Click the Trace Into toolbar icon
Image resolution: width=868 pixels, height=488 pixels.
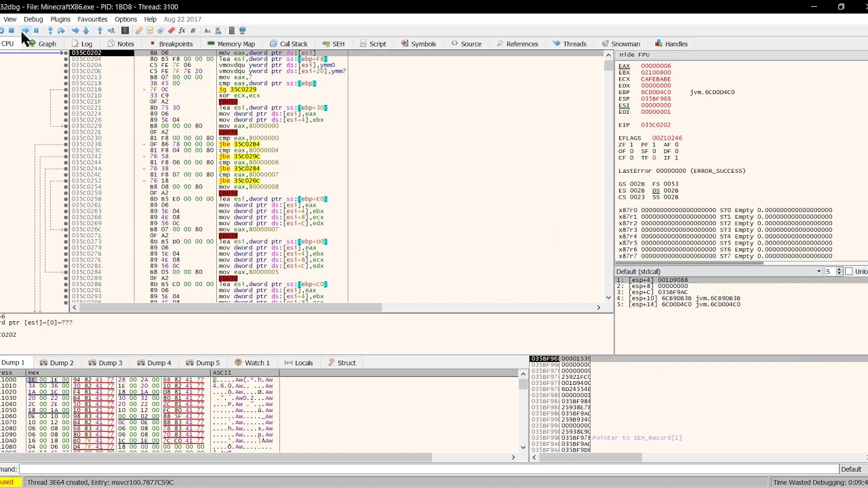coord(75,30)
